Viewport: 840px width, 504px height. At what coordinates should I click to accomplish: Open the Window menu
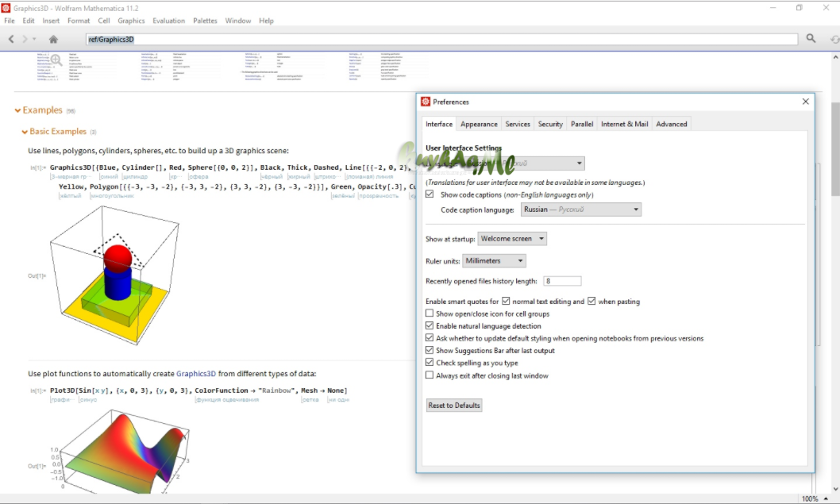pos(238,21)
